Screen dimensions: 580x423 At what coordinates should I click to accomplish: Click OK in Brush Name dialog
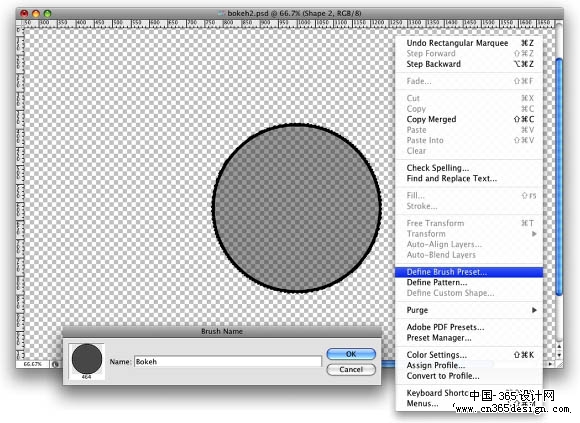click(351, 354)
